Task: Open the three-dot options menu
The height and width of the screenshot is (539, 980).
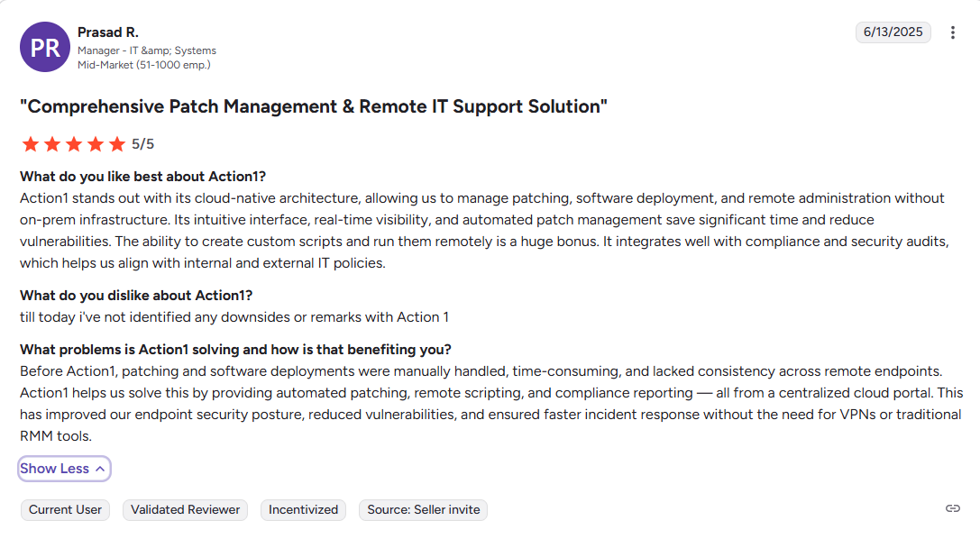Action: click(x=953, y=32)
